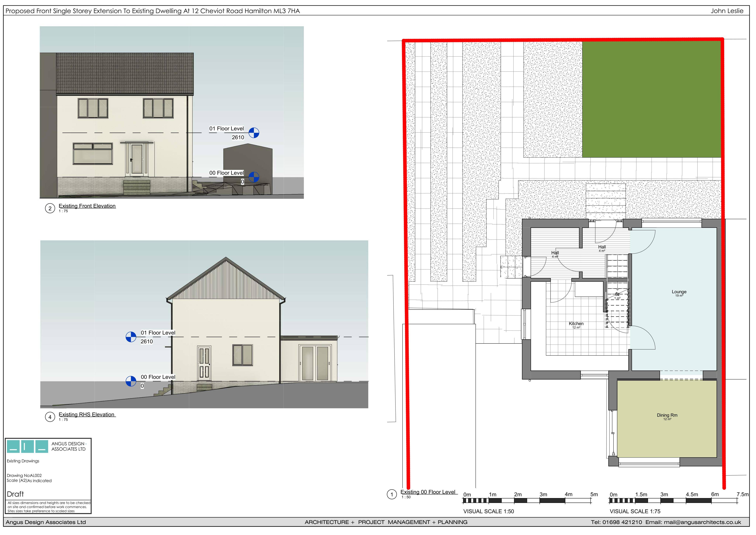Click the 'Existing Drawings' title block text
This screenshot has width=756, height=535.
(23, 461)
